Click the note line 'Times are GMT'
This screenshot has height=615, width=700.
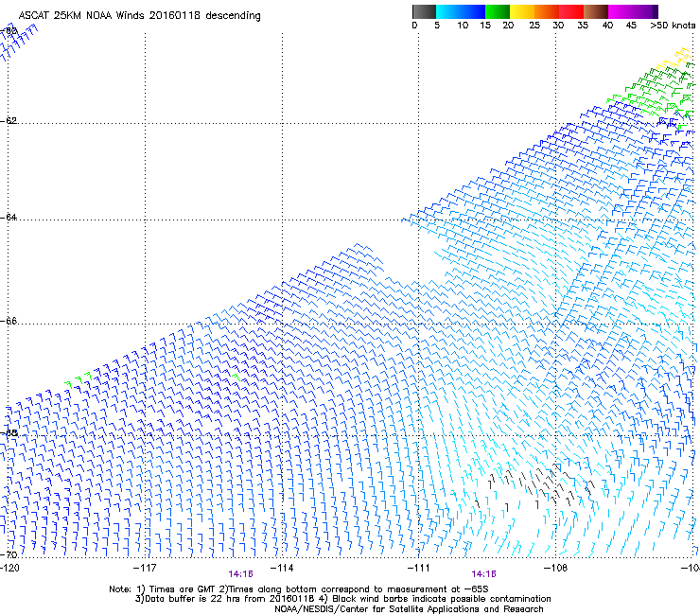coord(183,589)
